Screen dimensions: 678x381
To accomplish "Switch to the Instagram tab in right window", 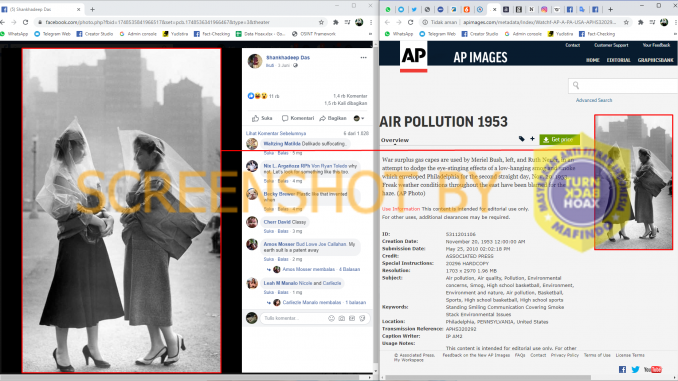I will 544,9.
